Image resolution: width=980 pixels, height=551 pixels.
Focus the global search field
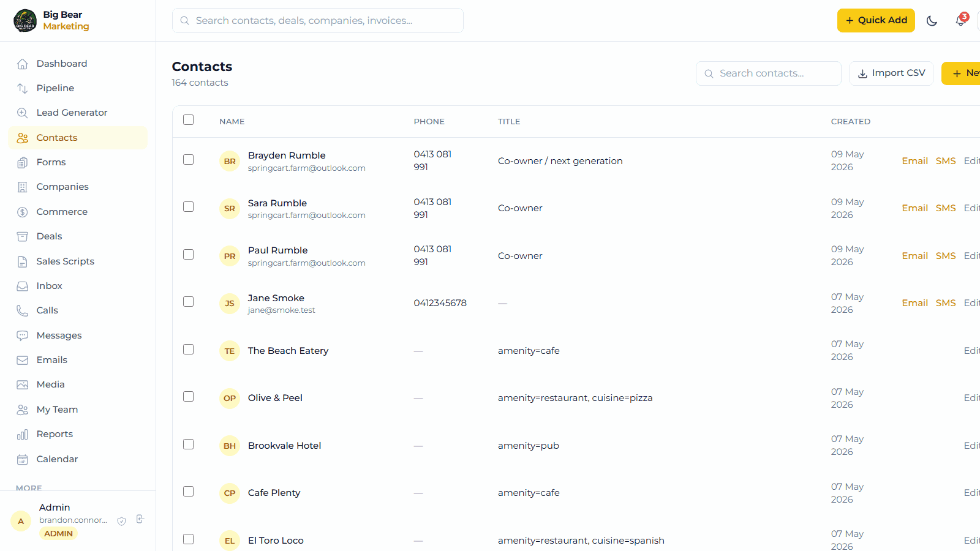pyautogui.click(x=318, y=21)
